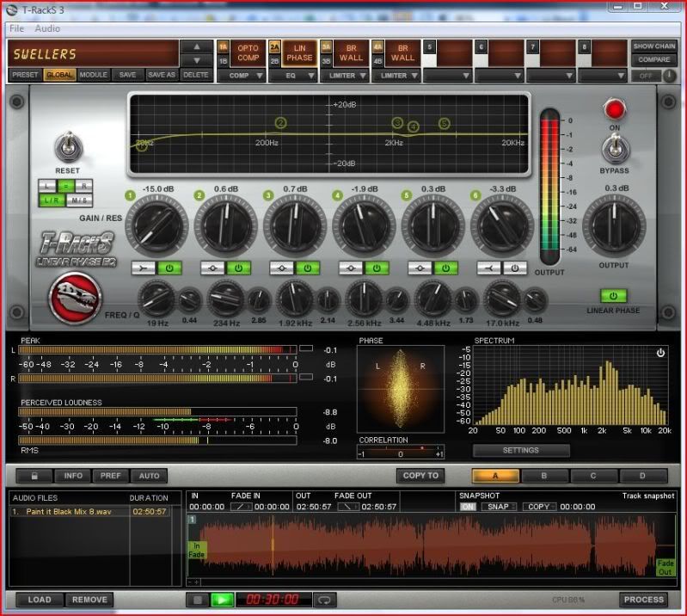Click band 1 high-pass filter shape icon

click(144, 268)
